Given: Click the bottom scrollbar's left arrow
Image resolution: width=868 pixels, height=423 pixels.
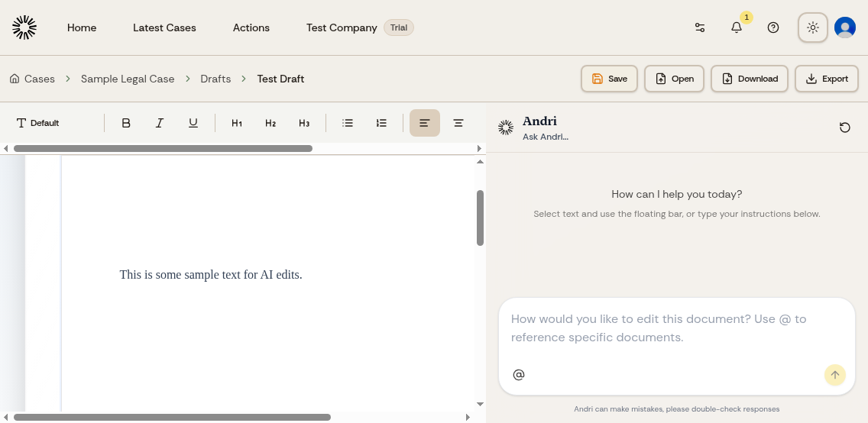Looking at the screenshot, I should (x=5, y=418).
